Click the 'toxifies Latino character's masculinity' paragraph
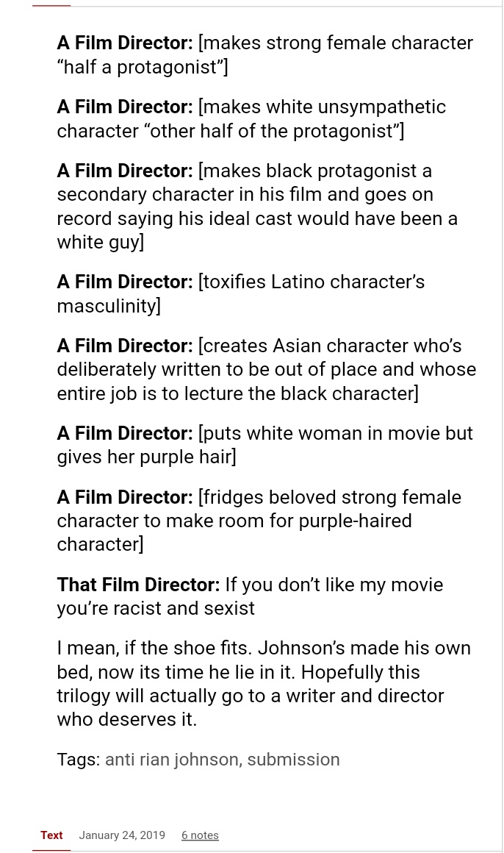Image resolution: width=504 pixels, height=853 pixels. 240,293
